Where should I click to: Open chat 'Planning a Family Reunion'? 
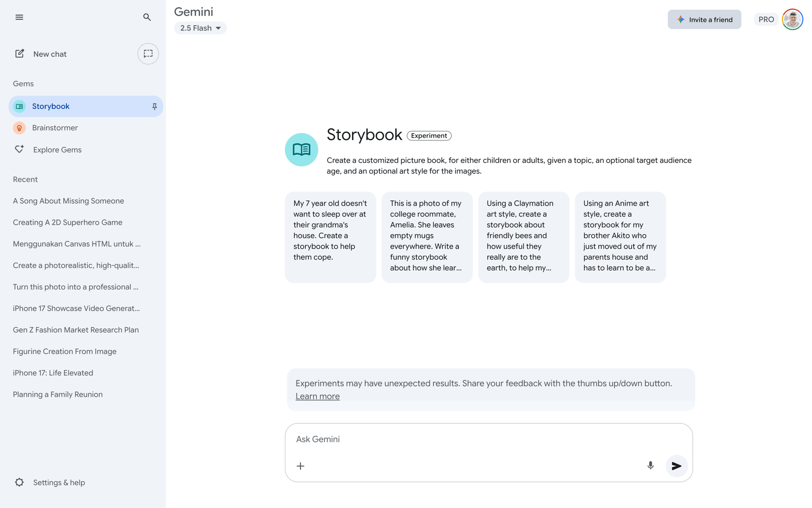(x=58, y=395)
